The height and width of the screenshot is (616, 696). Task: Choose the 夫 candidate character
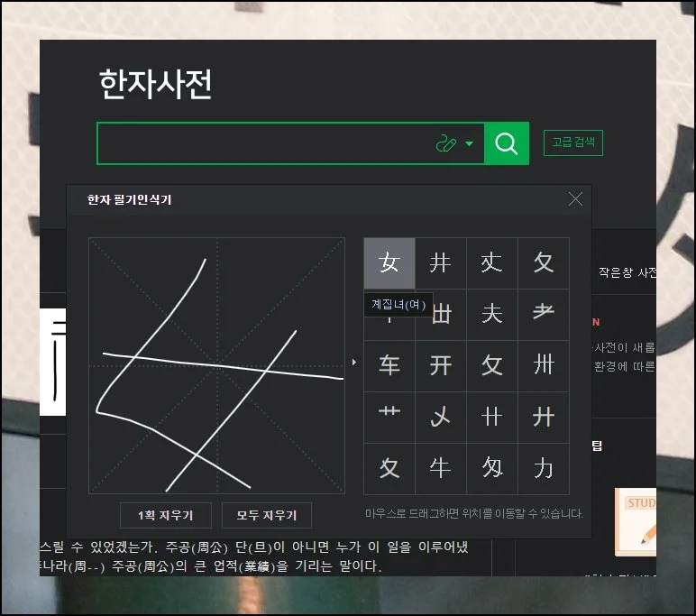pos(492,314)
